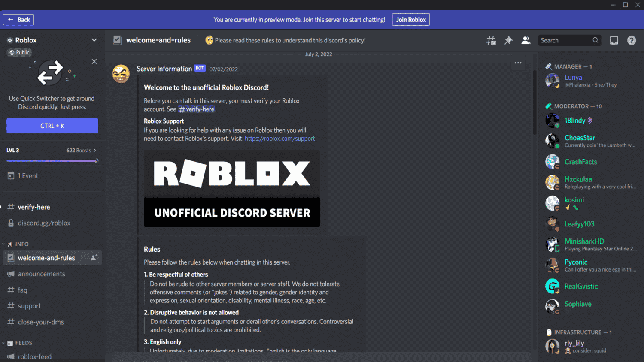Click kosimi's avatar

(552, 203)
